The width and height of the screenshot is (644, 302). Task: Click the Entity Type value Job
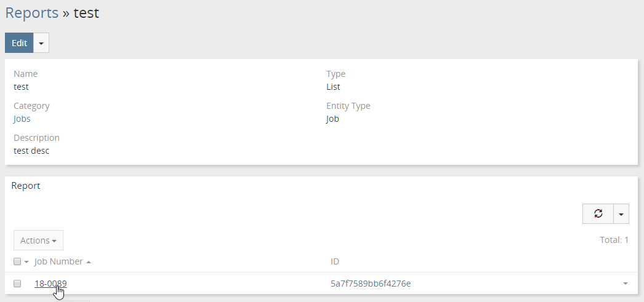tap(332, 119)
